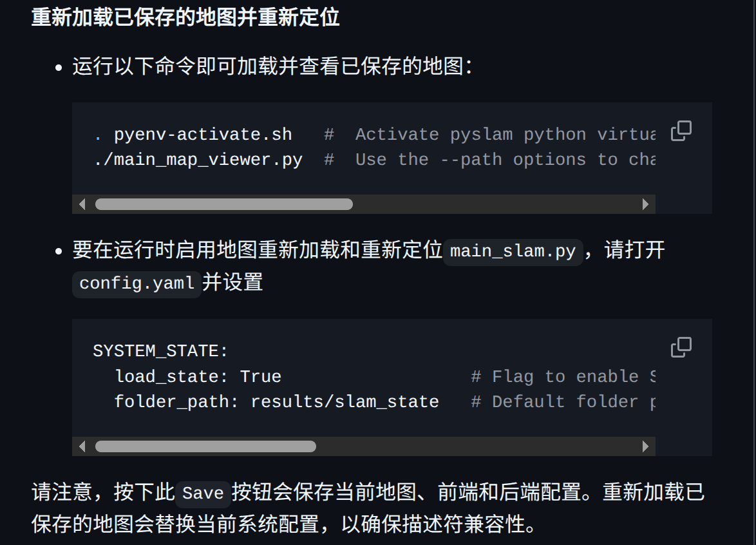The image size is (756, 545).
Task: Click the ./main_map_viewer.py command text
Action: pos(198,160)
